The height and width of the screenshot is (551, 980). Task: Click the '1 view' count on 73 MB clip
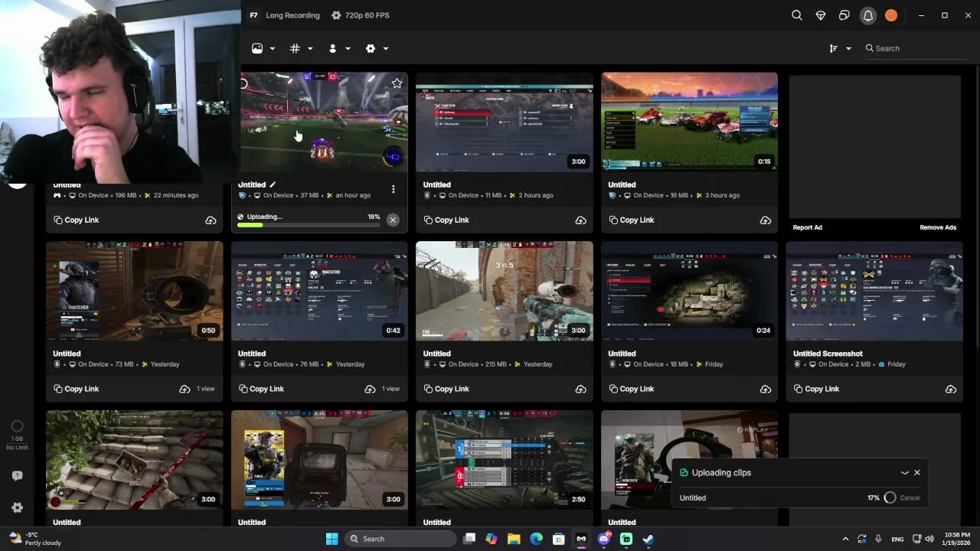205,389
